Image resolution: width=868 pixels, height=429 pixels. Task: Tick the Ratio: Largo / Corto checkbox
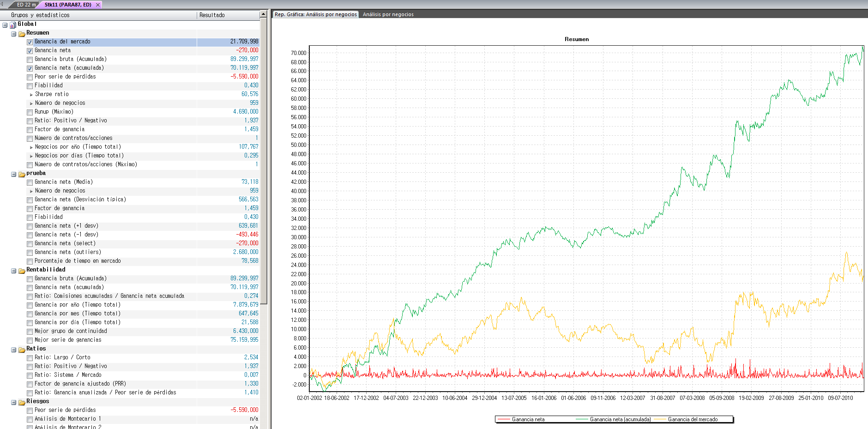30,358
